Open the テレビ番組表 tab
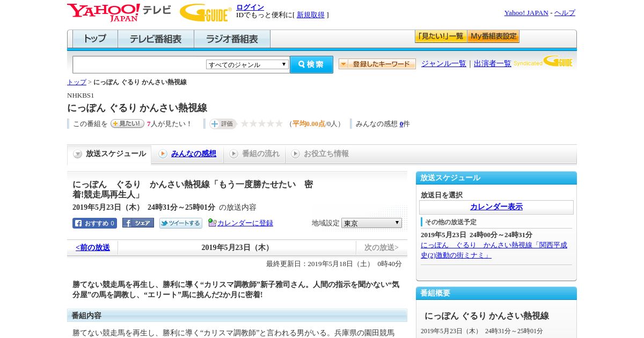Viewport: 644px width, 338px height. (x=156, y=39)
